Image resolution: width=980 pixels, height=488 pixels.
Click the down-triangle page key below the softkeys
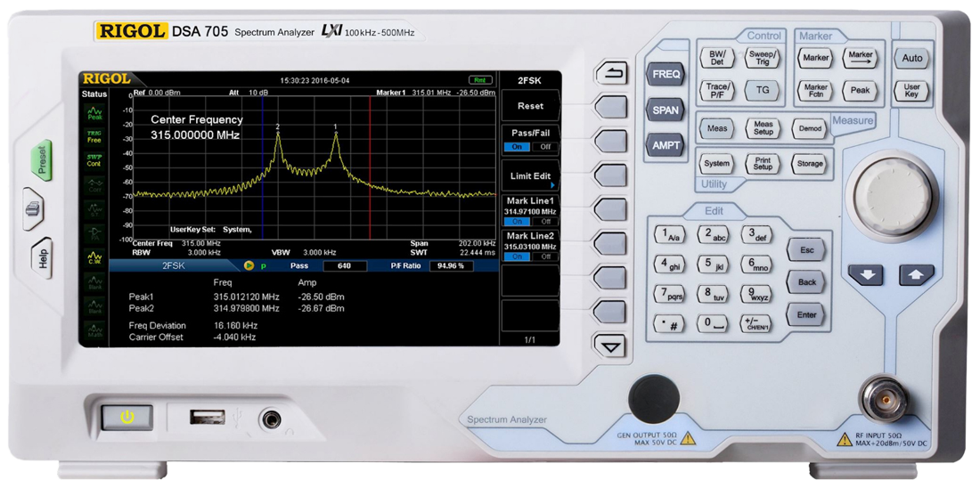(x=610, y=346)
